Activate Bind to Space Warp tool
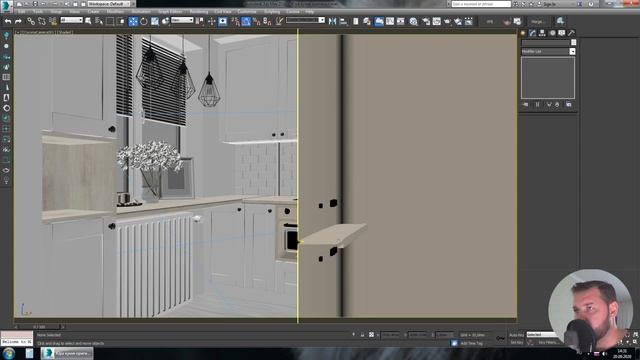640x360 pixels. [x=53, y=21]
